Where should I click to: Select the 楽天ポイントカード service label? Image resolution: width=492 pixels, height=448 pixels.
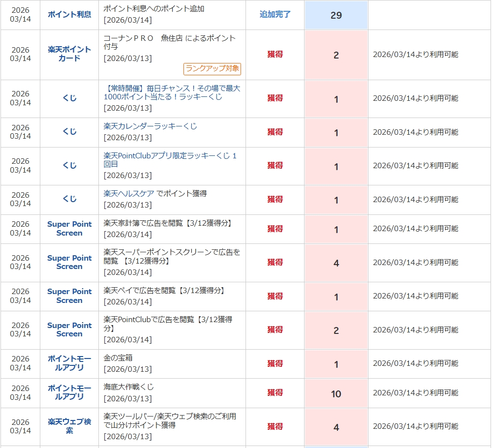click(x=69, y=54)
